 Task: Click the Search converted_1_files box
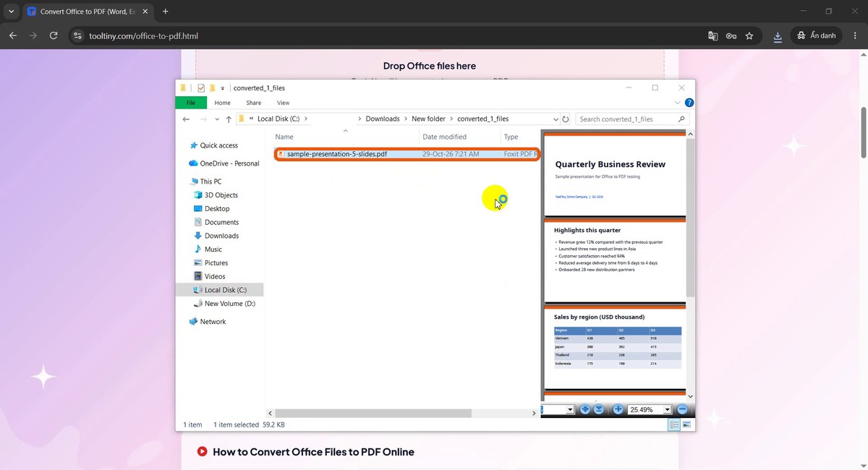pos(632,119)
